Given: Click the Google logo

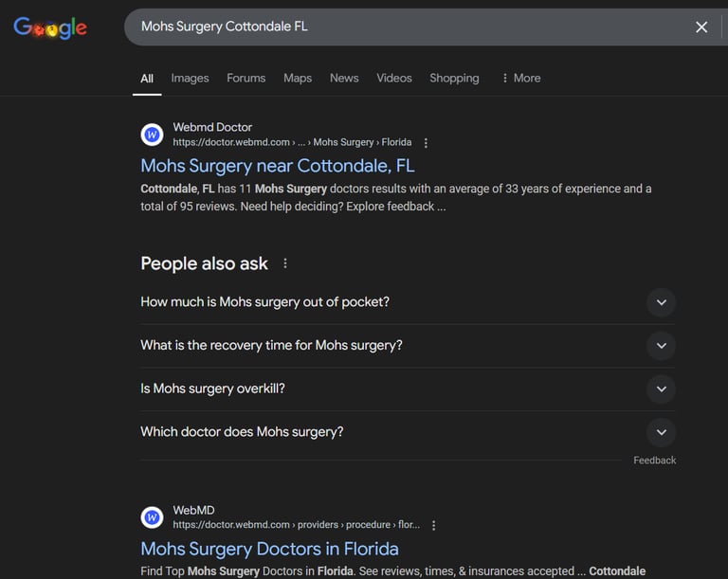Looking at the screenshot, I should [x=50, y=27].
